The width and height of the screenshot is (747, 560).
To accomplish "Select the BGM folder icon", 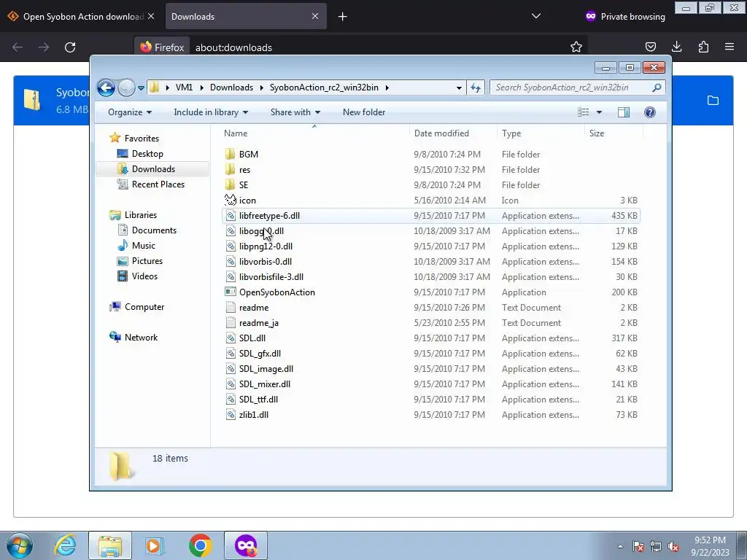I will point(230,154).
